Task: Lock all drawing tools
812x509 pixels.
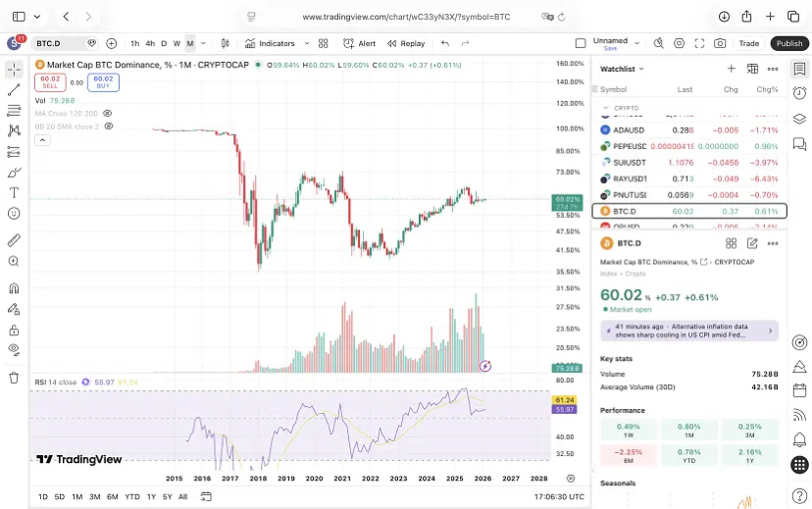Action: point(14,330)
